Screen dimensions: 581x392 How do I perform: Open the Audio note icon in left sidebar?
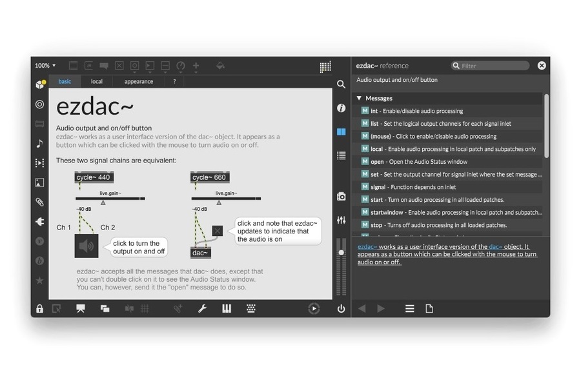39,143
